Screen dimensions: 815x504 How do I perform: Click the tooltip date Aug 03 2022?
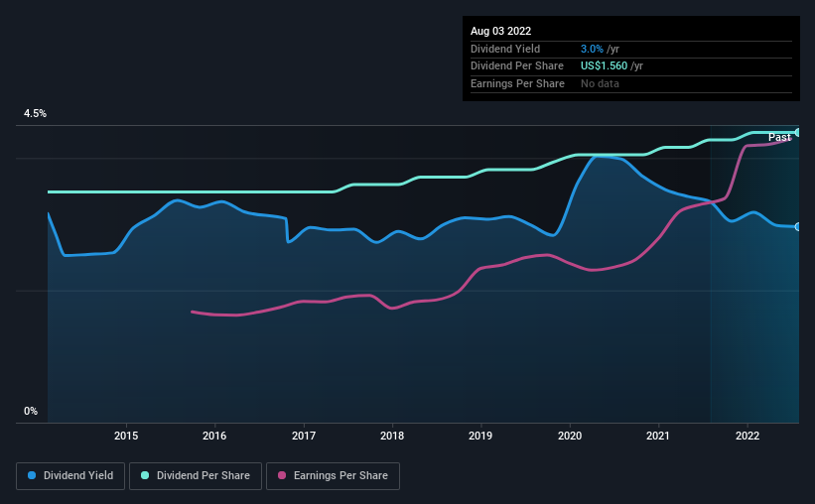click(500, 31)
